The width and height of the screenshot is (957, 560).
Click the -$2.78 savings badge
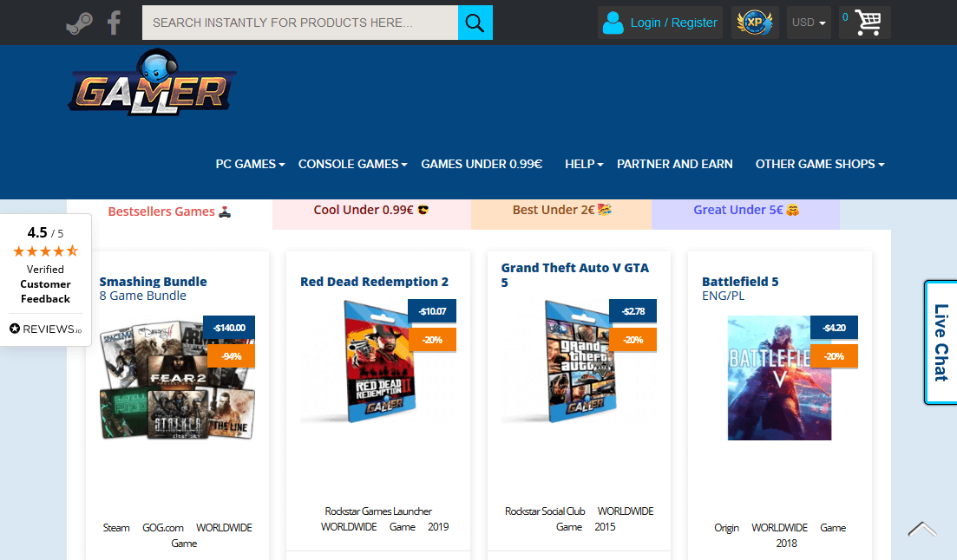(x=633, y=311)
